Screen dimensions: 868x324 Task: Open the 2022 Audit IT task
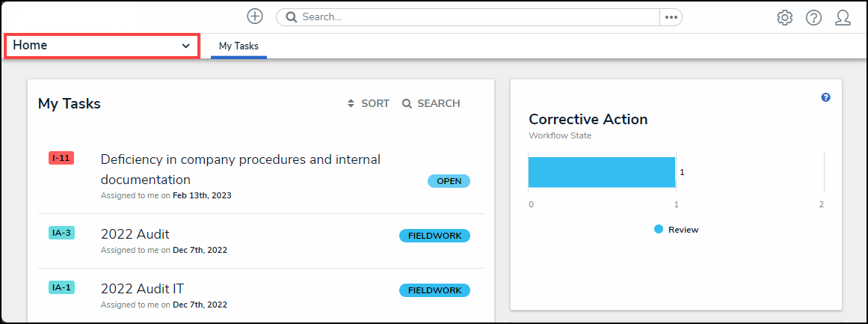click(x=142, y=289)
